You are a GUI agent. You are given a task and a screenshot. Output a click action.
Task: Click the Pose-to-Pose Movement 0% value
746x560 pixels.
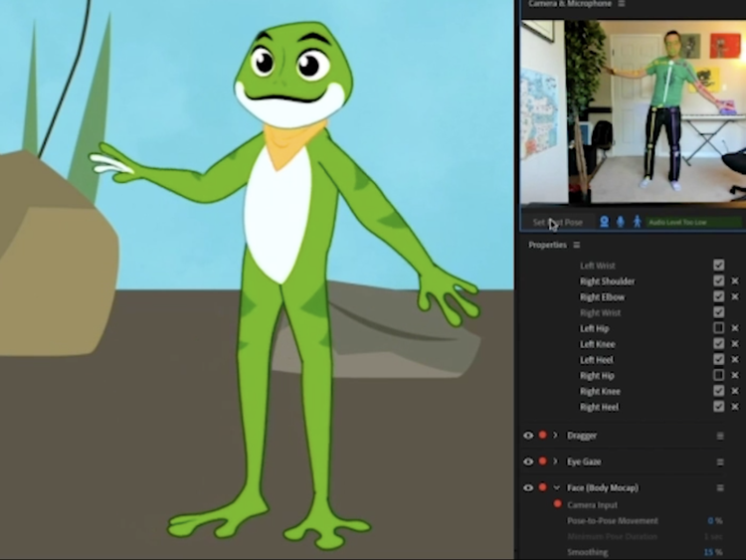tap(714, 521)
